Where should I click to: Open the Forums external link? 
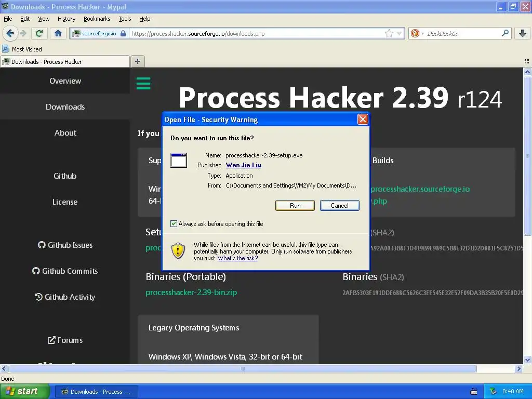pyautogui.click(x=65, y=340)
